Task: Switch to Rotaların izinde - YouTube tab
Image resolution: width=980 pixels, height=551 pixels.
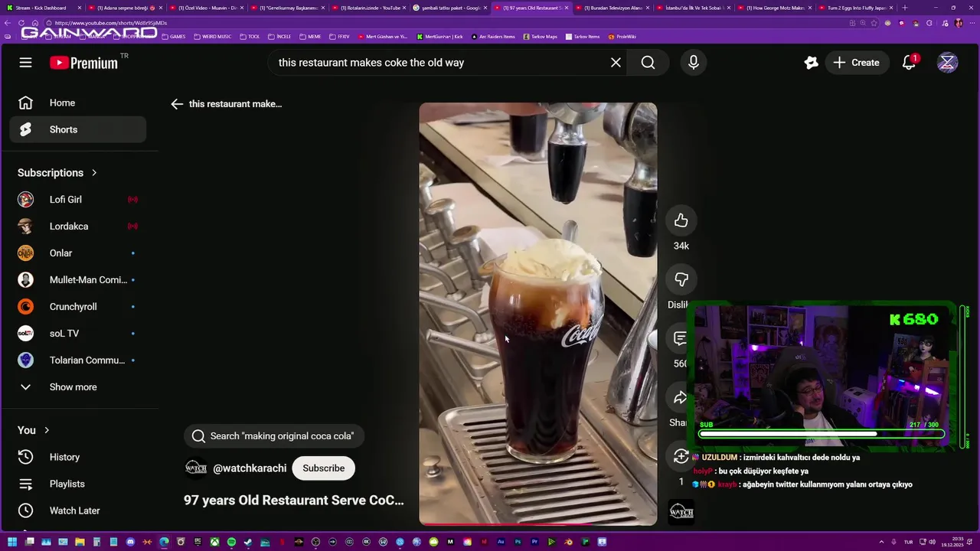Action: pos(371,8)
